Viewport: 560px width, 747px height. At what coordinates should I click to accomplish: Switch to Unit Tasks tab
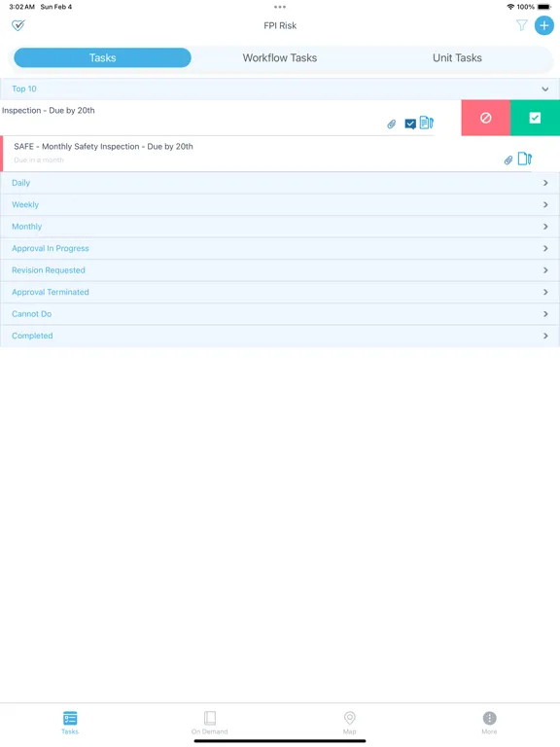(457, 57)
